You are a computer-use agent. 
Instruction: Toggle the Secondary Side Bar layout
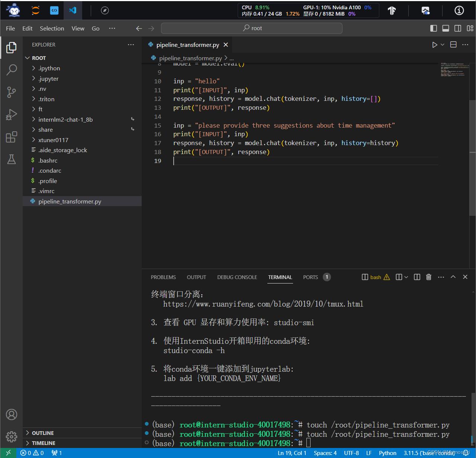458,28
